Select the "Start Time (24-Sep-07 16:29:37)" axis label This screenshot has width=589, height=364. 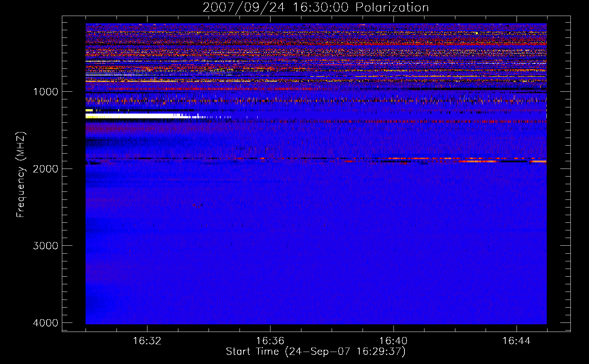(316, 352)
